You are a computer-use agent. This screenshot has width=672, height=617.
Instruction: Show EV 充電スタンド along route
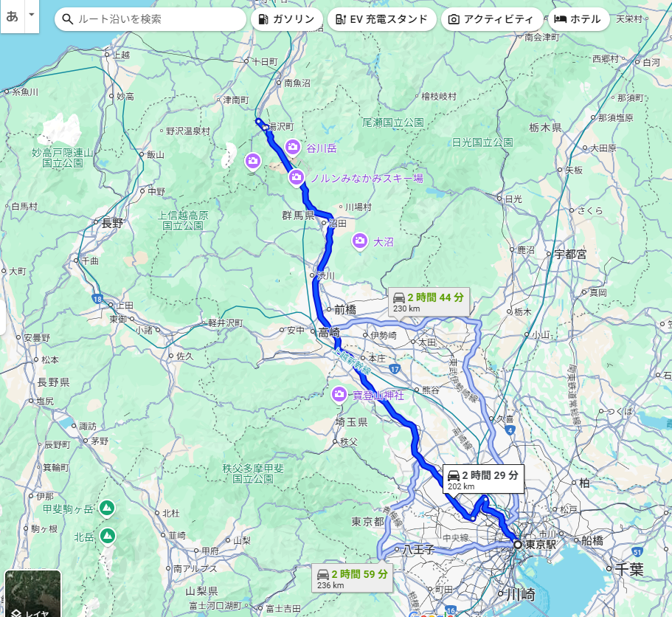(382, 19)
